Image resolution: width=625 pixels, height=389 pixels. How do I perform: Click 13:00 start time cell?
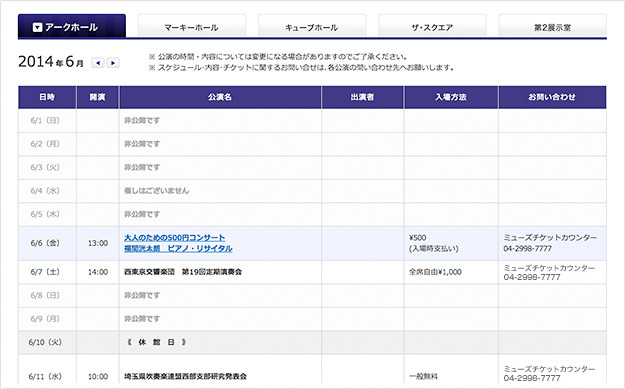click(98, 243)
